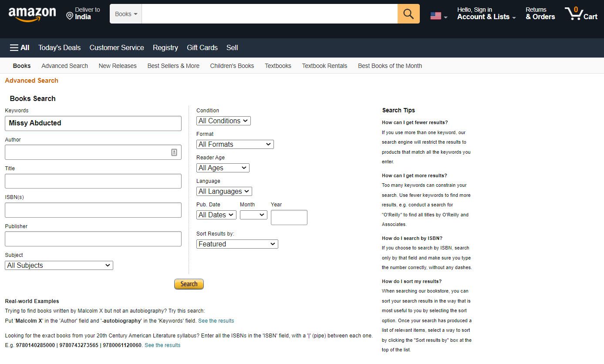Click inside the Keywords input field
604x364 pixels.
coord(93,123)
